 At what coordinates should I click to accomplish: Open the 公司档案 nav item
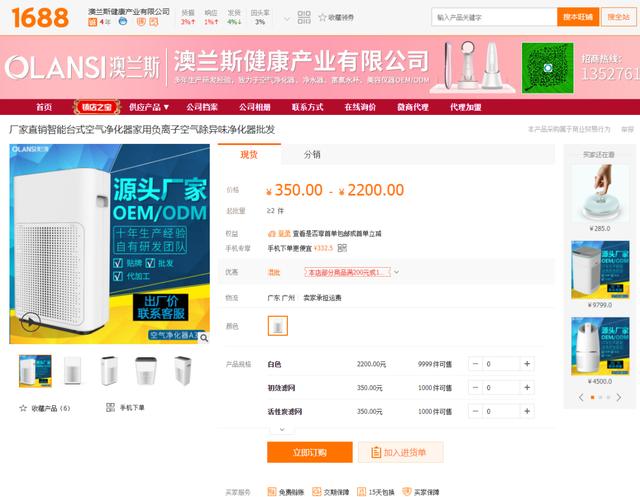tap(202, 107)
